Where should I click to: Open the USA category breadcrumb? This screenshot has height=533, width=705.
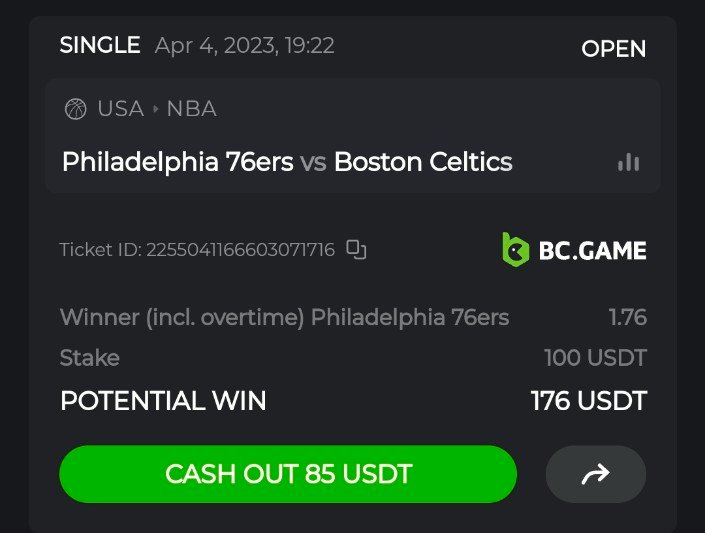[x=120, y=109]
